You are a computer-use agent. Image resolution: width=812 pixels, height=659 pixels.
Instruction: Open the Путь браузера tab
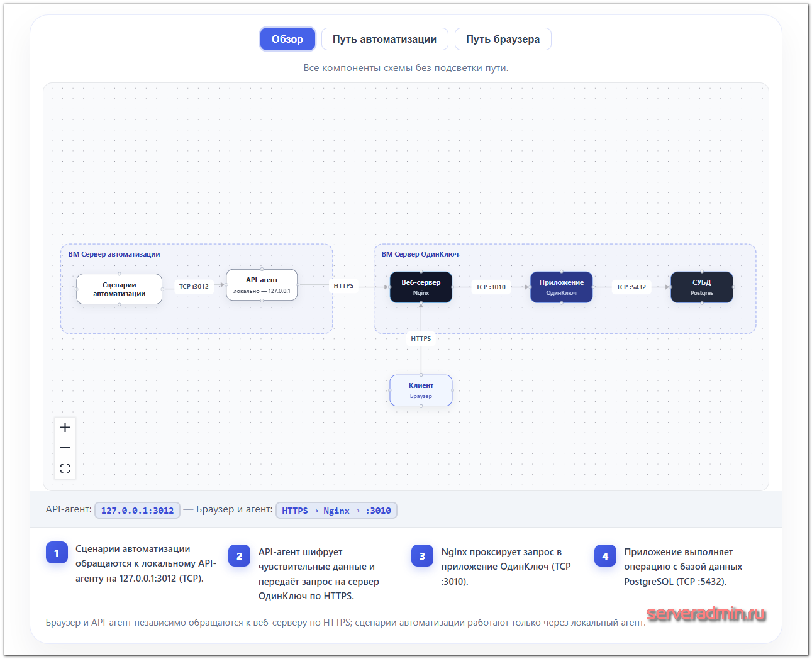pyautogui.click(x=503, y=39)
